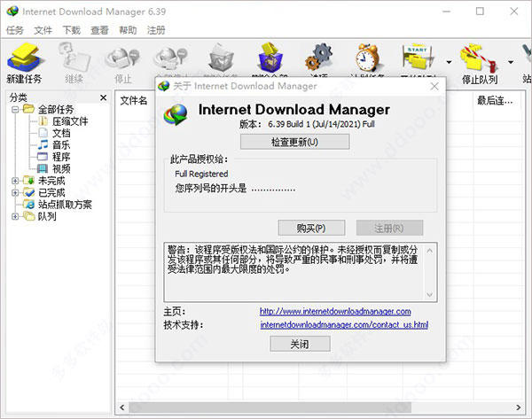This screenshot has height=419, width=532.
Task: Select 程序 category
Action: [x=61, y=157]
